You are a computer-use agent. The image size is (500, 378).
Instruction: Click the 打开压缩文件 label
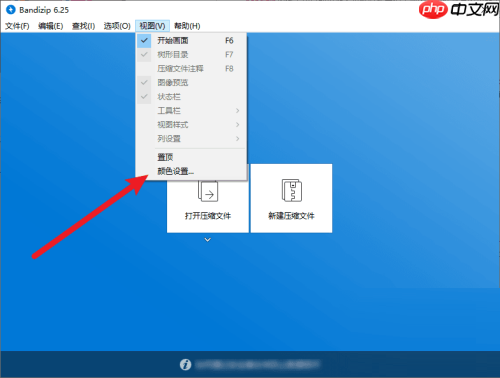(x=208, y=216)
